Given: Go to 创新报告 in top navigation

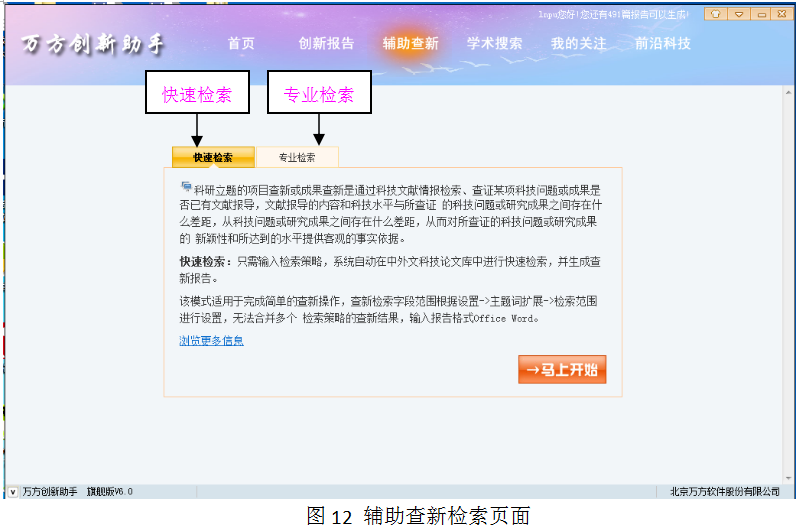Looking at the screenshot, I should pyautogui.click(x=326, y=43).
